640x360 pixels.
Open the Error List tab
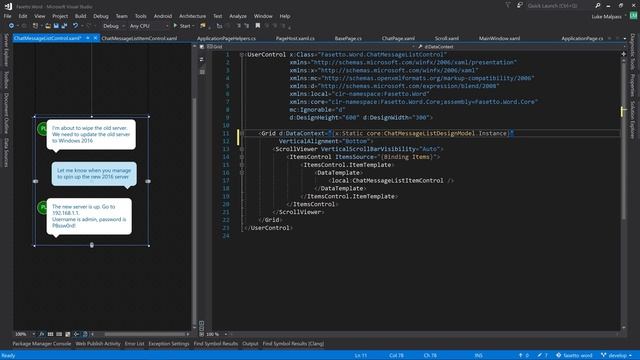click(134, 344)
